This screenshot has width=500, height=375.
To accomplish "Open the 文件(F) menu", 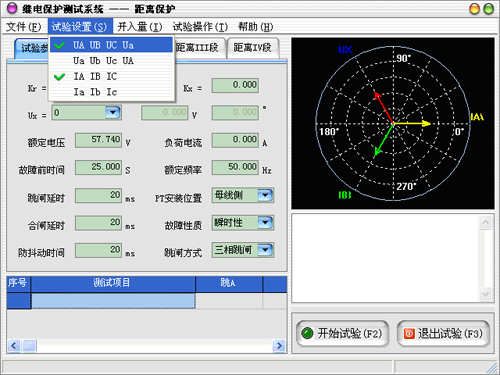I will 23,27.
